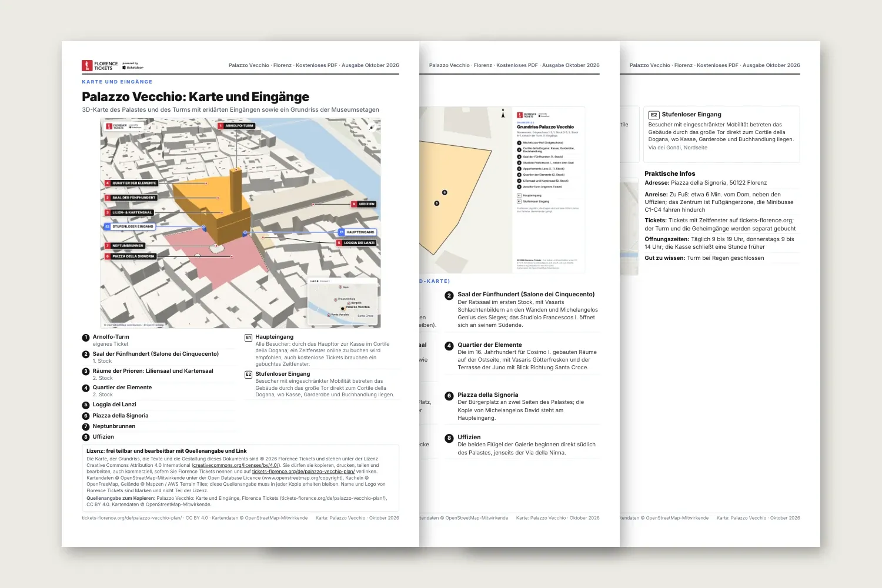
Task: Click the north arrow on the floor plan
Action: click(x=503, y=113)
